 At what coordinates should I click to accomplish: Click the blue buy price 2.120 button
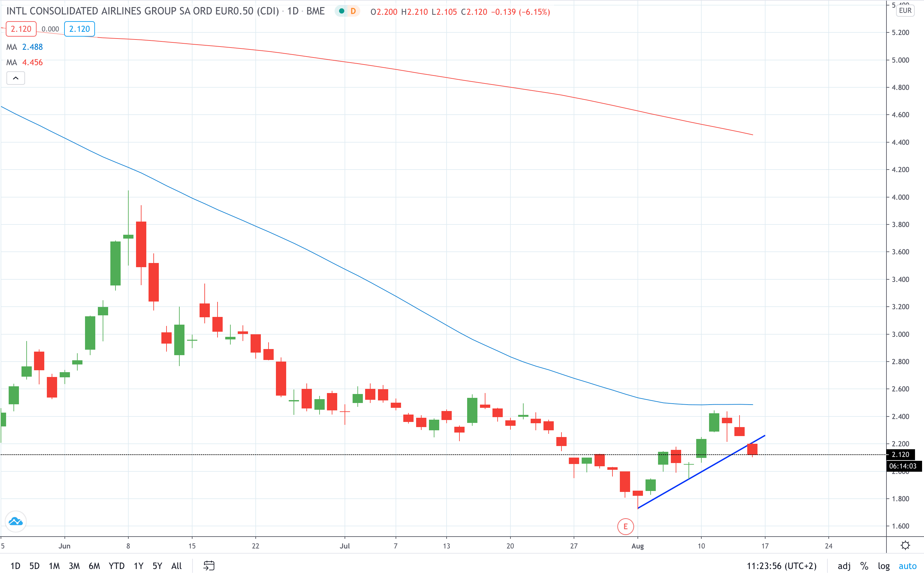point(80,29)
